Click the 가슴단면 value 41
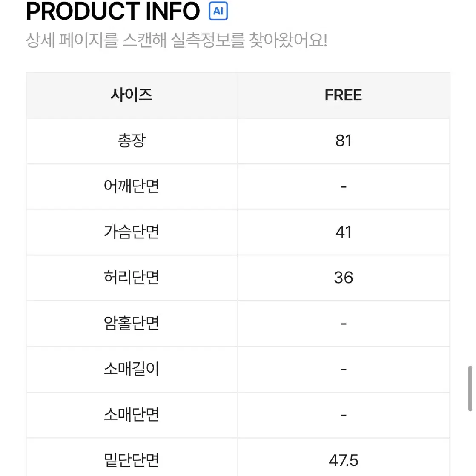Screen dimensions: 476x476 [x=343, y=232]
